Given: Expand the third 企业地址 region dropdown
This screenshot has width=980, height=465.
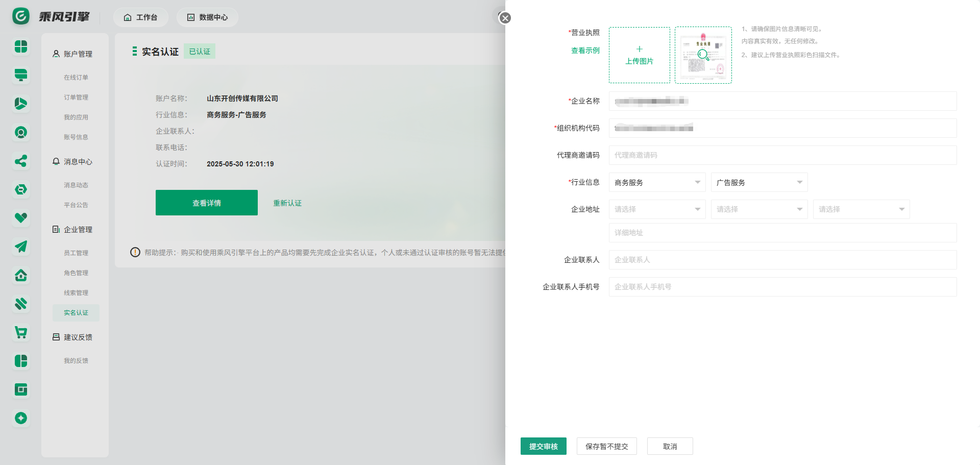Looking at the screenshot, I should pyautogui.click(x=861, y=209).
